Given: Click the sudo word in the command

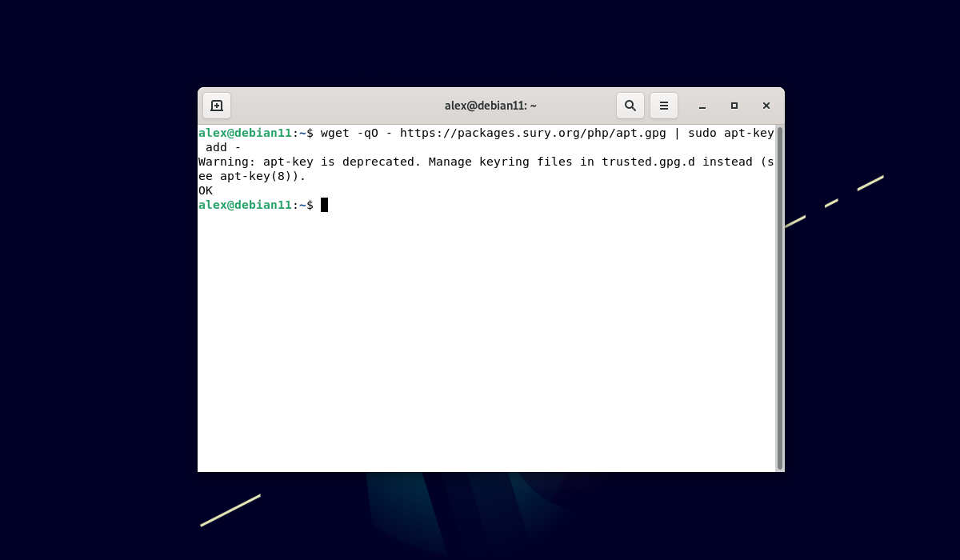Looking at the screenshot, I should 702,133.
